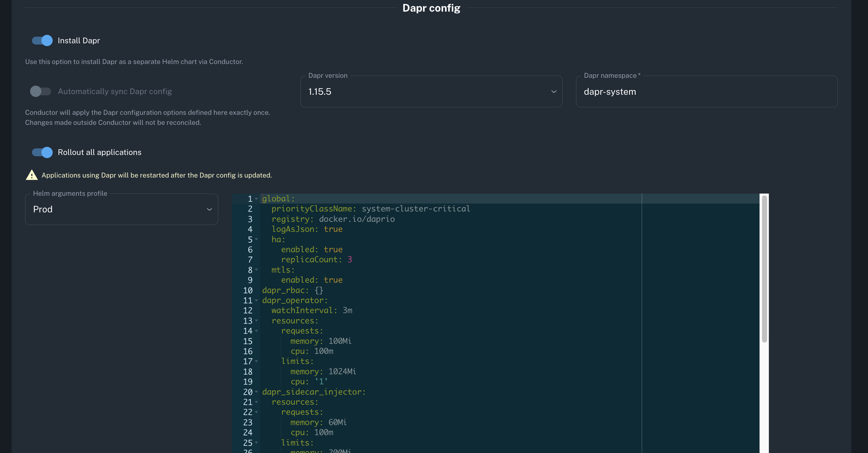Toggle the Install Dapr switch
The image size is (868, 453).
42,40
